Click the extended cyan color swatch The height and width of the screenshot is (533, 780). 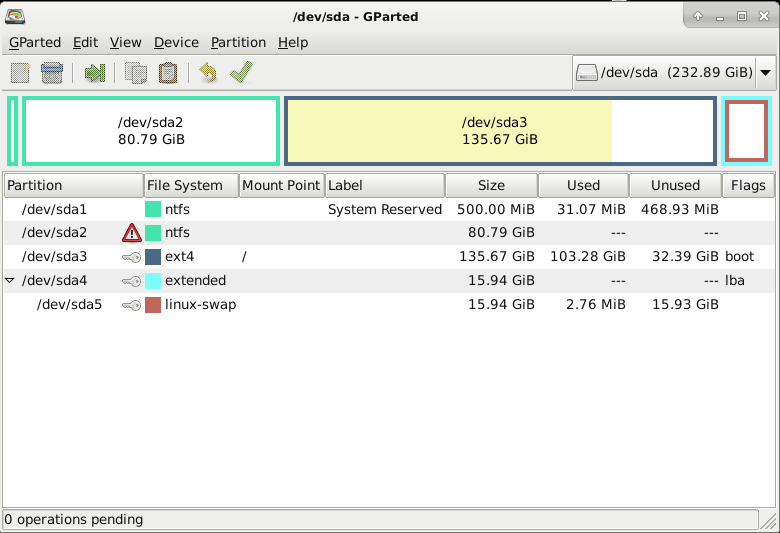coord(153,281)
